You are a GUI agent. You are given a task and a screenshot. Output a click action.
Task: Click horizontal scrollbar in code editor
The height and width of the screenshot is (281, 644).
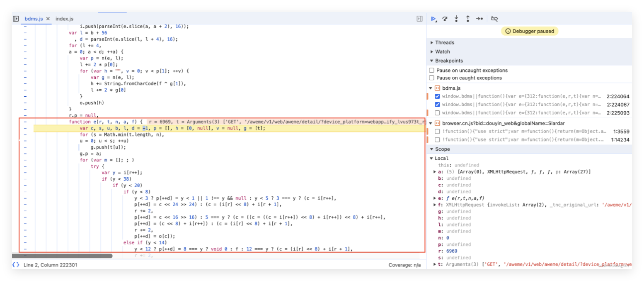[62, 256]
